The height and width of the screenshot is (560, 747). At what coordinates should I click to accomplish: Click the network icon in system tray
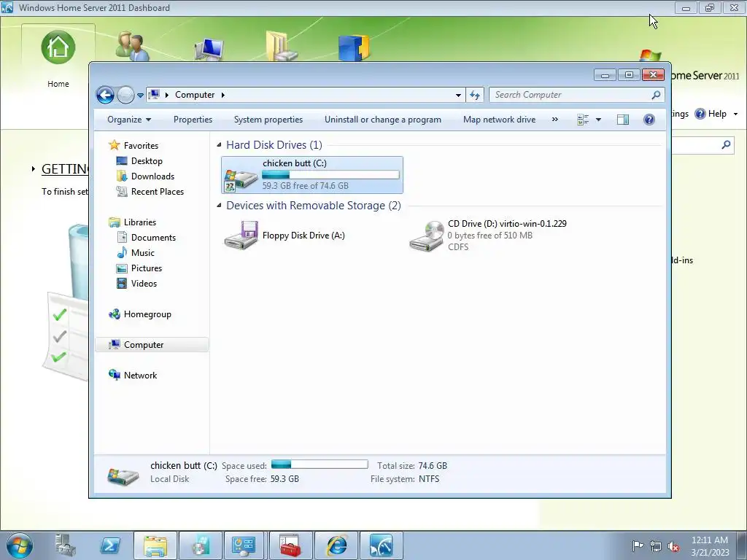tap(656, 546)
